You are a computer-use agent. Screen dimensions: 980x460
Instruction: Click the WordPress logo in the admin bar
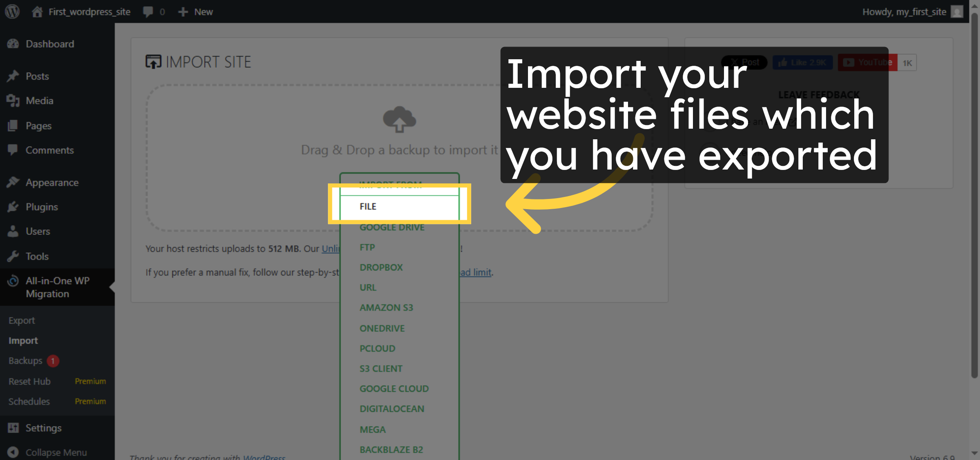coord(12,11)
